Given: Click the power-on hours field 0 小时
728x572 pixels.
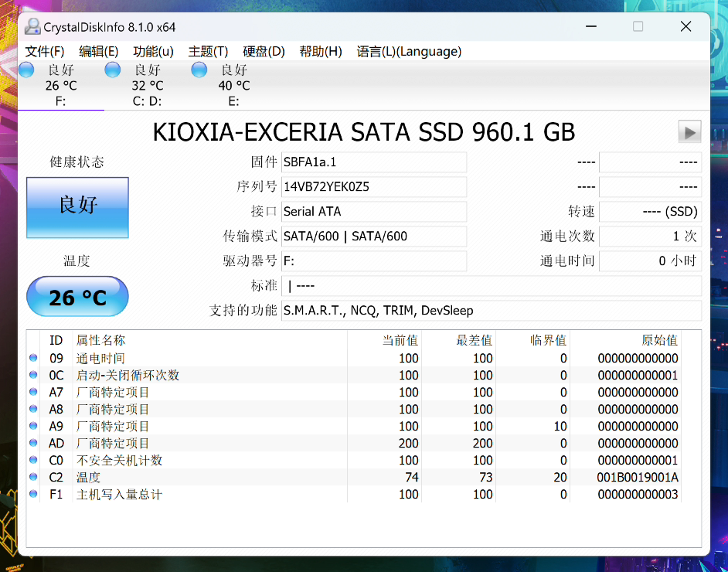Looking at the screenshot, I should pos(650,261).
